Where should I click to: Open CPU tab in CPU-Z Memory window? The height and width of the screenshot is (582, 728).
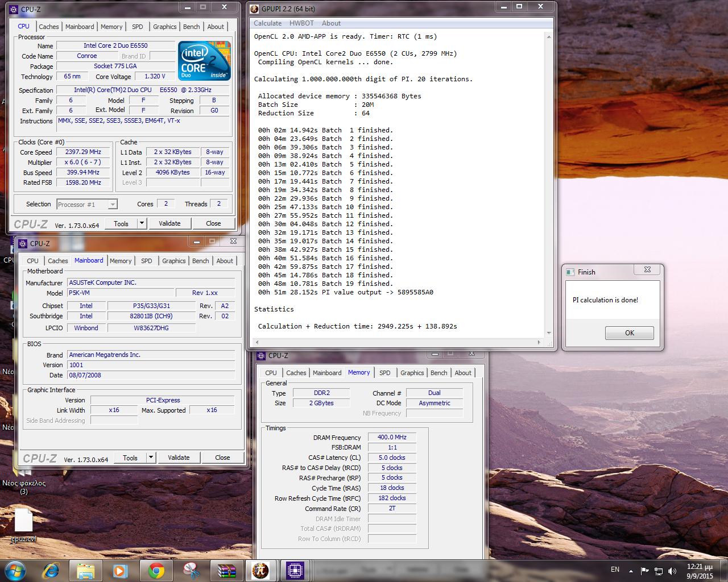271,373
